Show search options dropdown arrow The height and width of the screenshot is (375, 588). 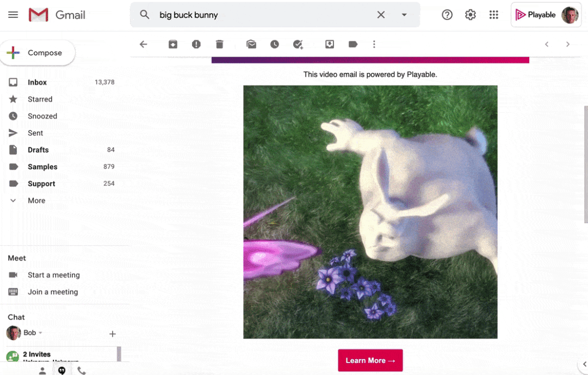pos(404,15)
